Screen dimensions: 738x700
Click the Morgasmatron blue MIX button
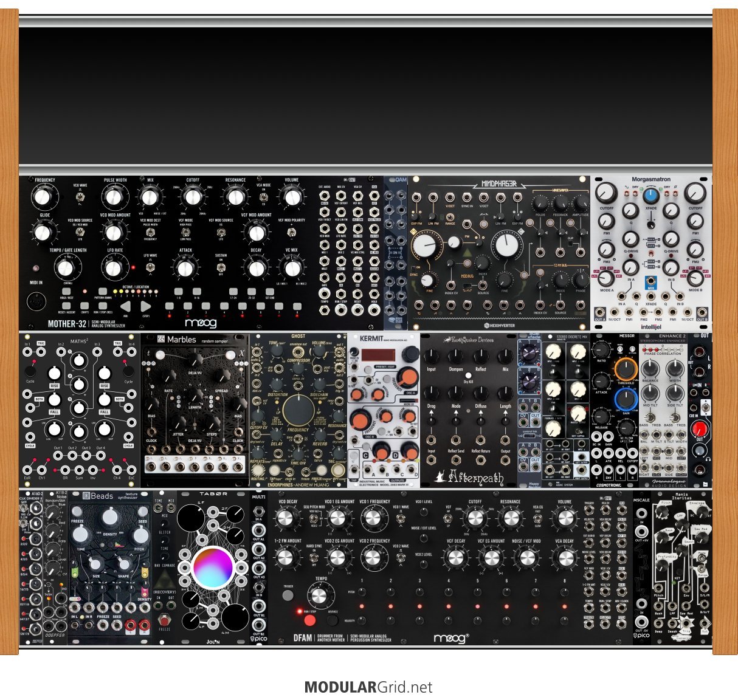[651, 281]
